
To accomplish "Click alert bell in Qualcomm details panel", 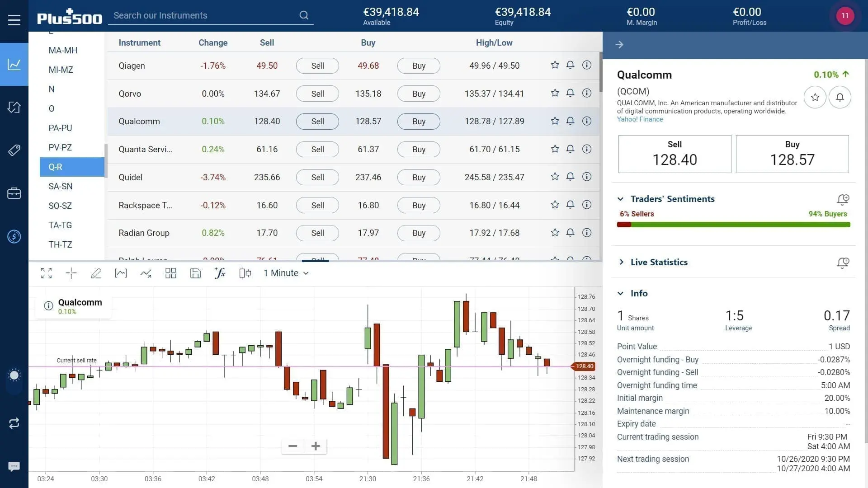I will pos(840,97).
